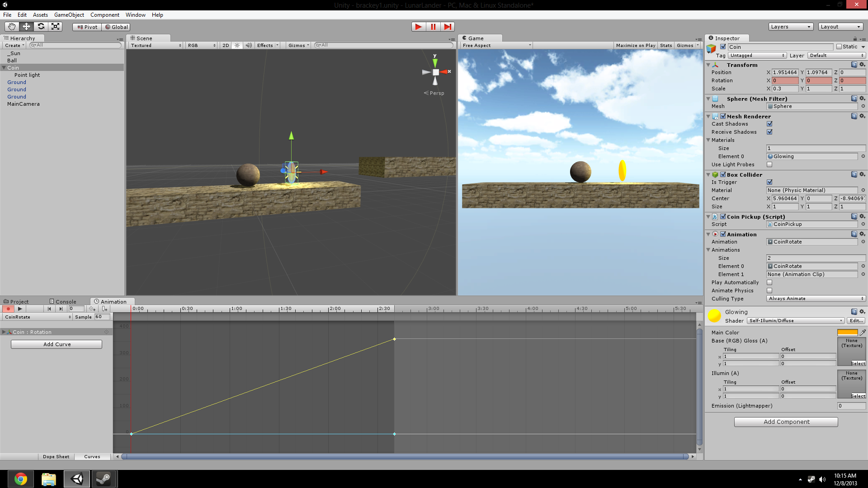
Task: Click the Add Curve button
Action: click(57, 344)
